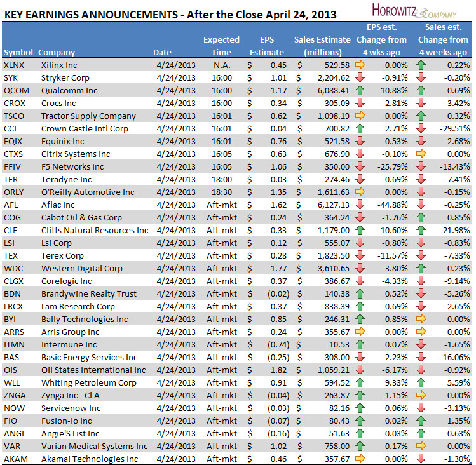Select Teradyne's 18:00 expected time
Screen dimensions: 476x465
(x=222, y=179)
